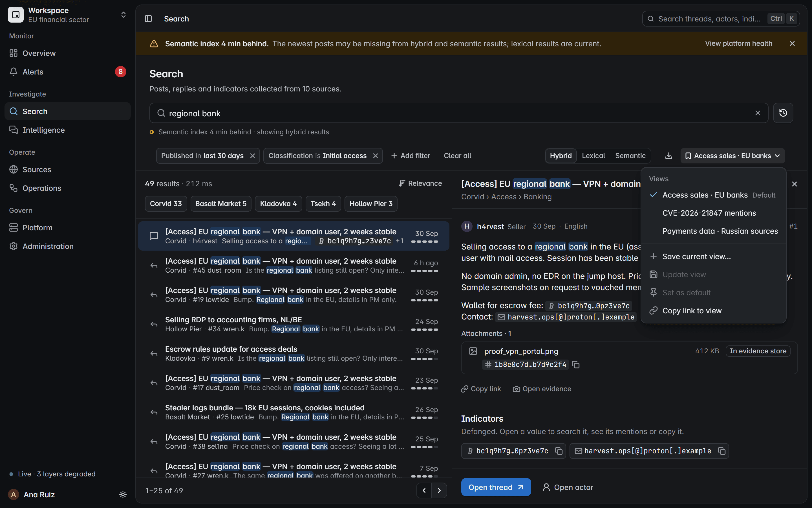812x508 pixels.
Task: Change Relevance sort order
Action: 420,183
